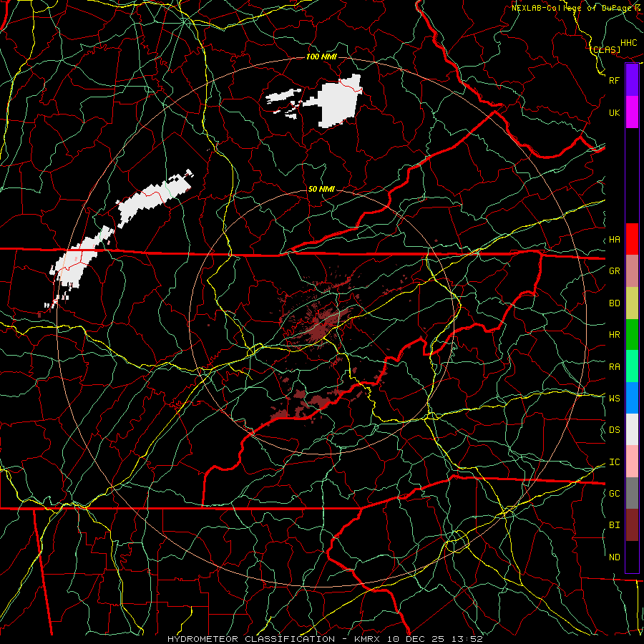Select the BD yellow legend block

[x=632, y=303]
